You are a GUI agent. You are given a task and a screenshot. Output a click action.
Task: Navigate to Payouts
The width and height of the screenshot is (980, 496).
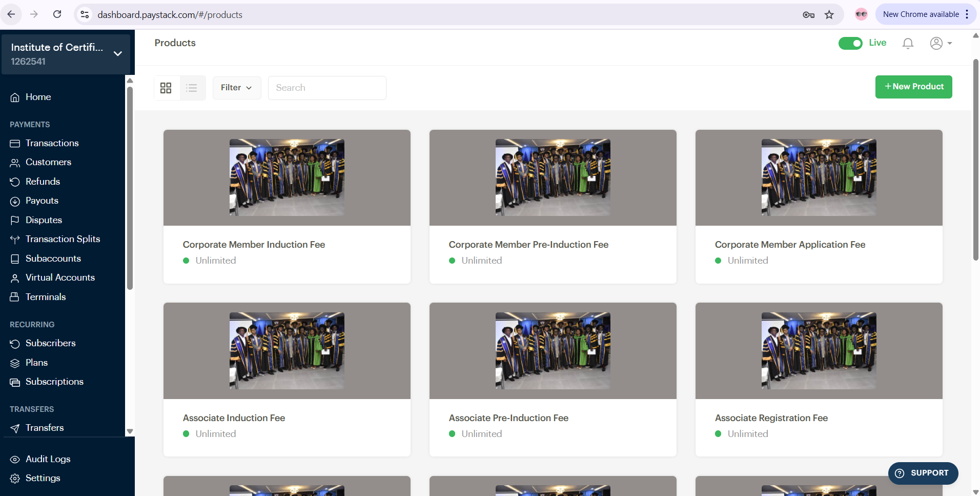42,201
